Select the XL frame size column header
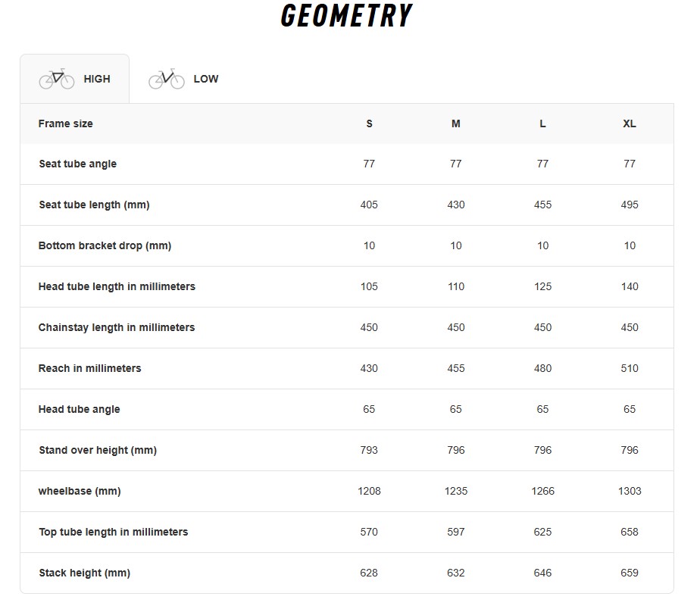700x606 pixels. [x=630, y=123]
